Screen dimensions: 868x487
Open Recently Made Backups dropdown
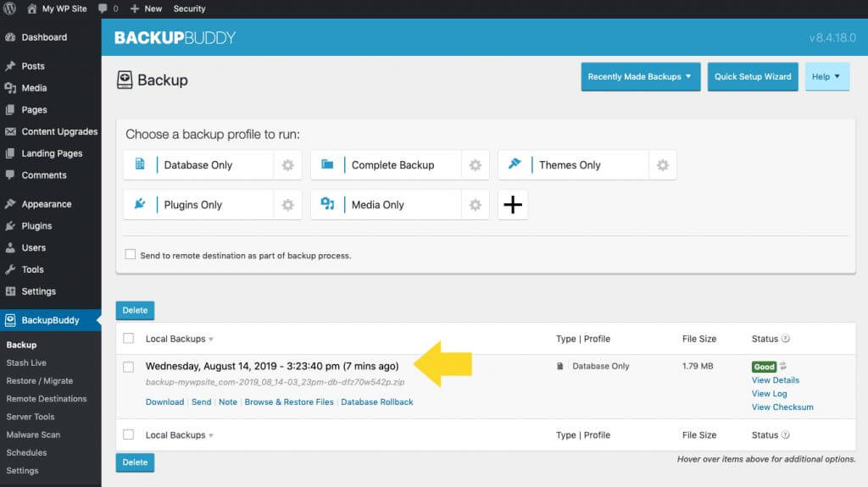click(641, 76)
